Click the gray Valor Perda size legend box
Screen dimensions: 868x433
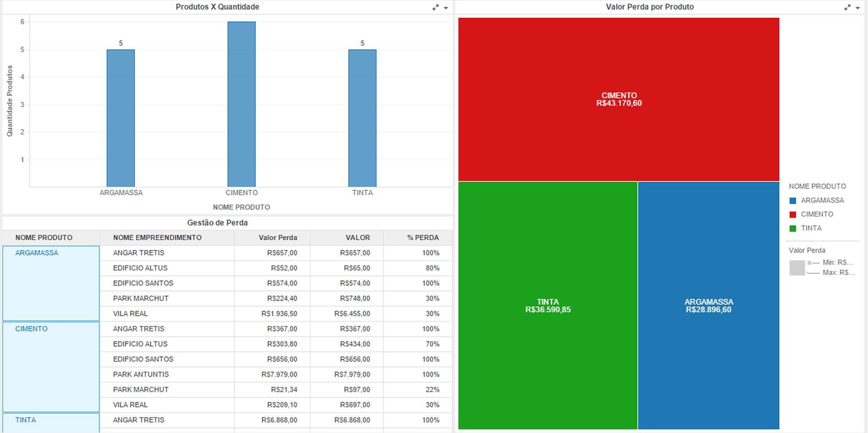tap(797, 268)
